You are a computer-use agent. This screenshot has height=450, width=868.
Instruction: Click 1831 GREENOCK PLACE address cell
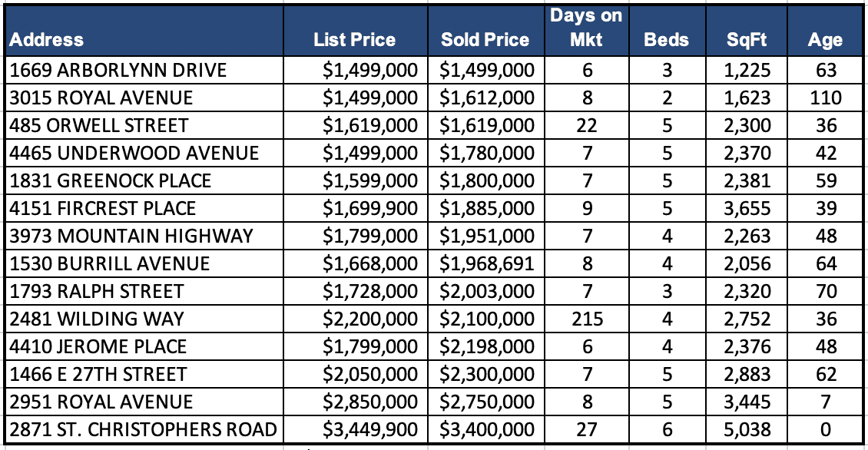click(x=111, y=181)
